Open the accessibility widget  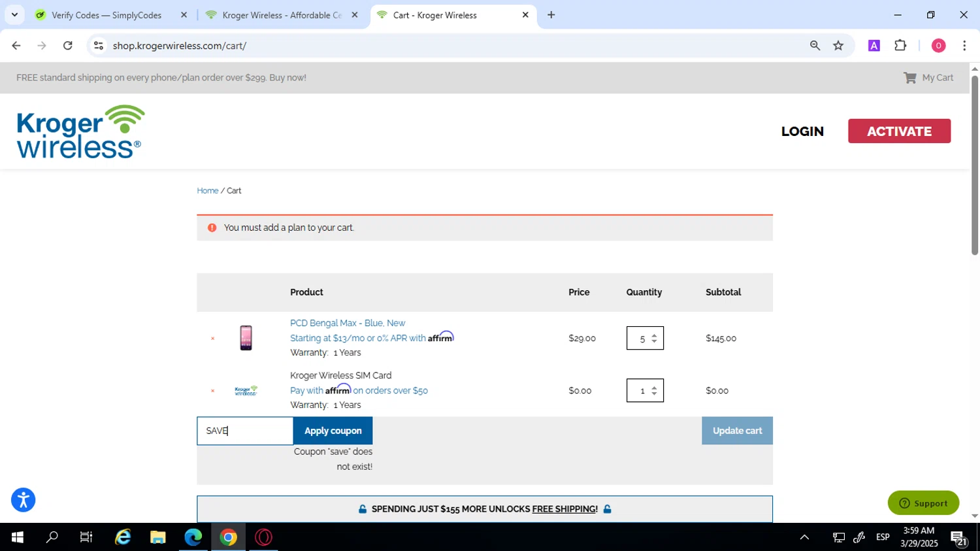pos(23,500)
